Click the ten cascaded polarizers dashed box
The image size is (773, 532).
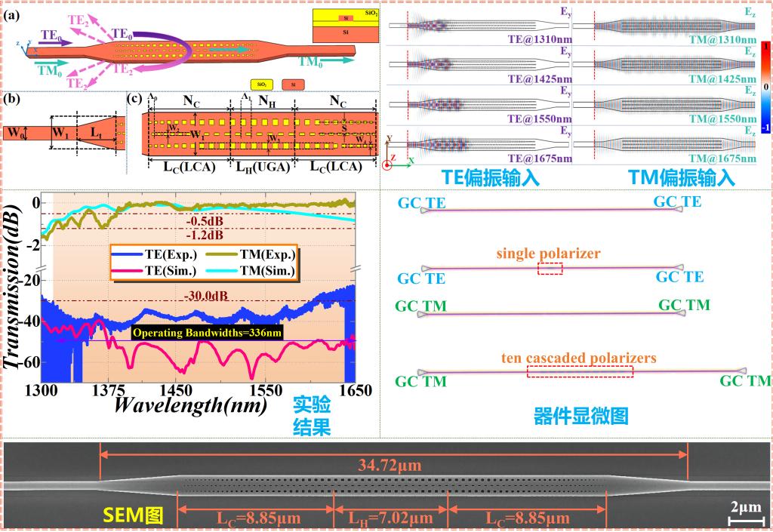pyautogui.click(x=580, y=371)
